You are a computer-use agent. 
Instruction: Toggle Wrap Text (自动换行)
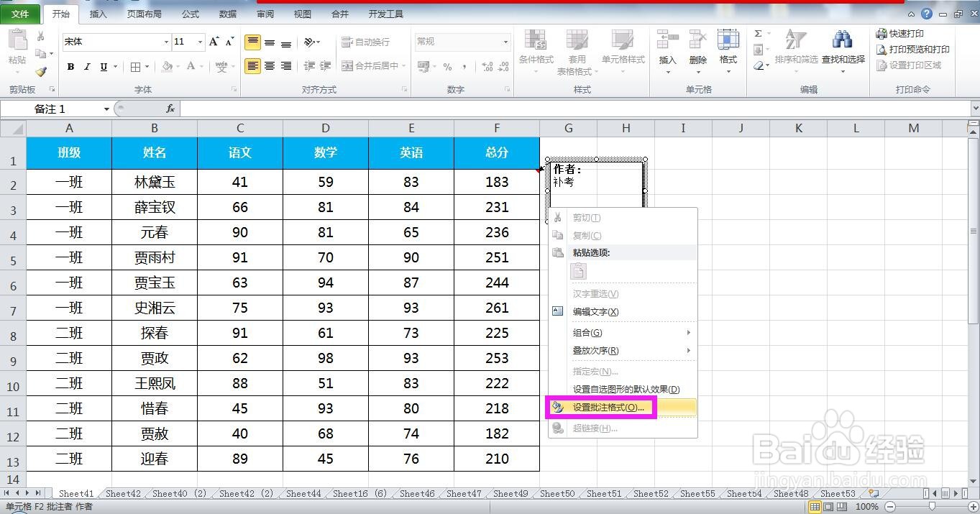[x=365, y=42]
